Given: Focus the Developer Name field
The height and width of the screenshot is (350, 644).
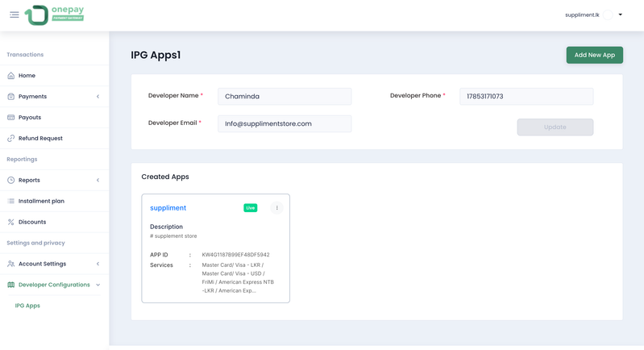Looking at the screenshot, I should [285, 97].
